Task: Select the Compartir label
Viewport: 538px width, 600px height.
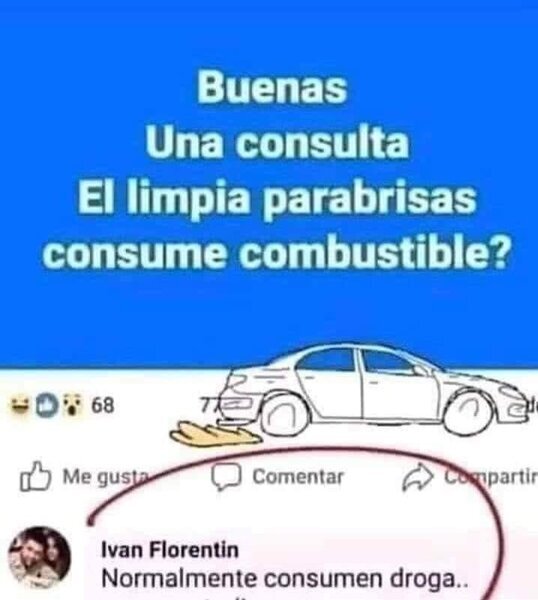Action: tap(491, 477)
